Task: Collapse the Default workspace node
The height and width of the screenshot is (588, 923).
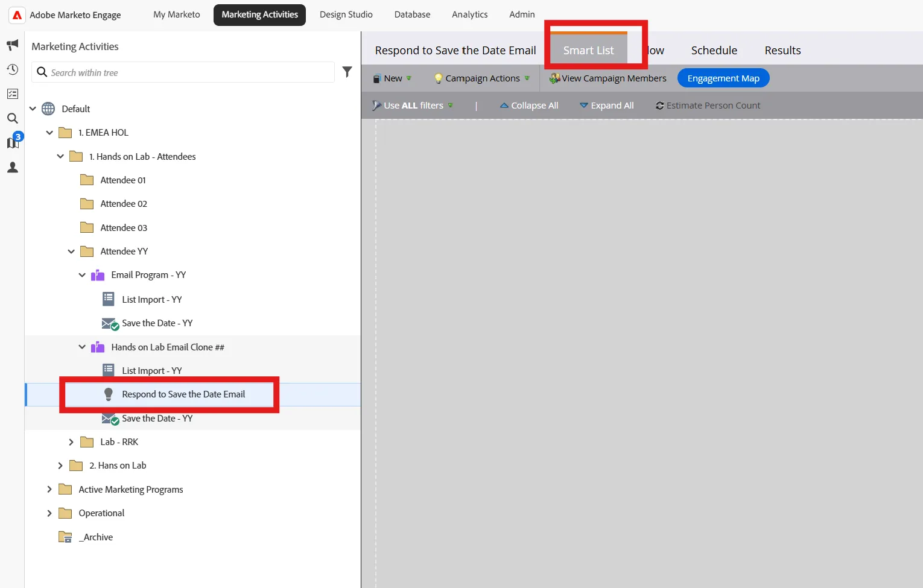Action: [33, 109]
